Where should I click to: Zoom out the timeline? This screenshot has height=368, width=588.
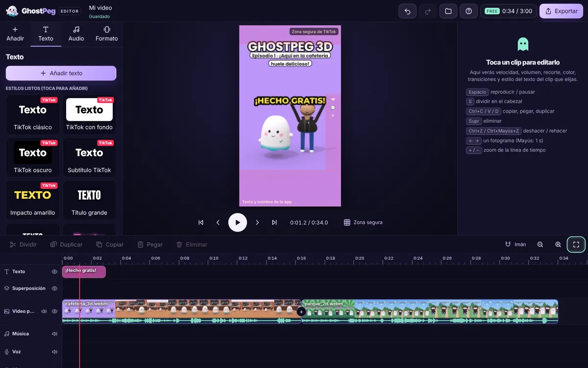540,244
